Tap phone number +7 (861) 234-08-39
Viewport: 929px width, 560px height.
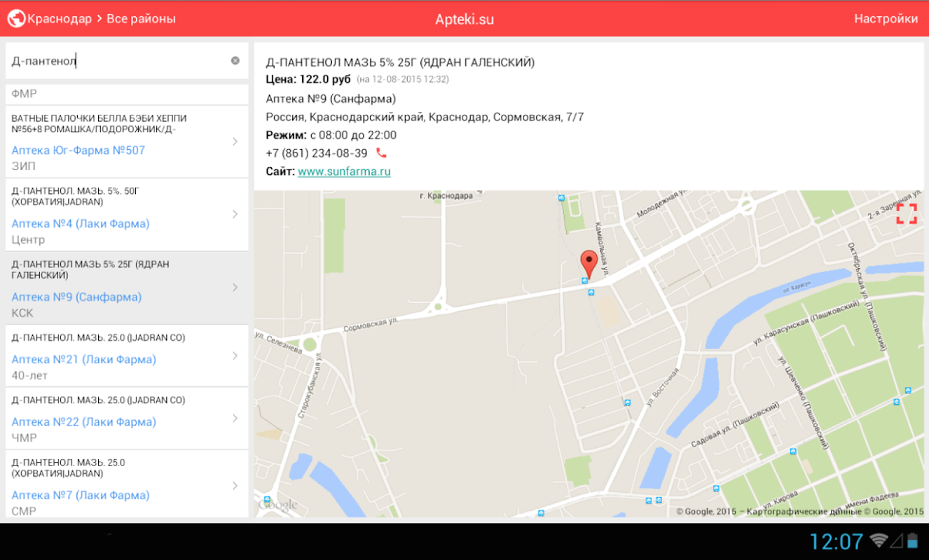click(x=317, y=153)
